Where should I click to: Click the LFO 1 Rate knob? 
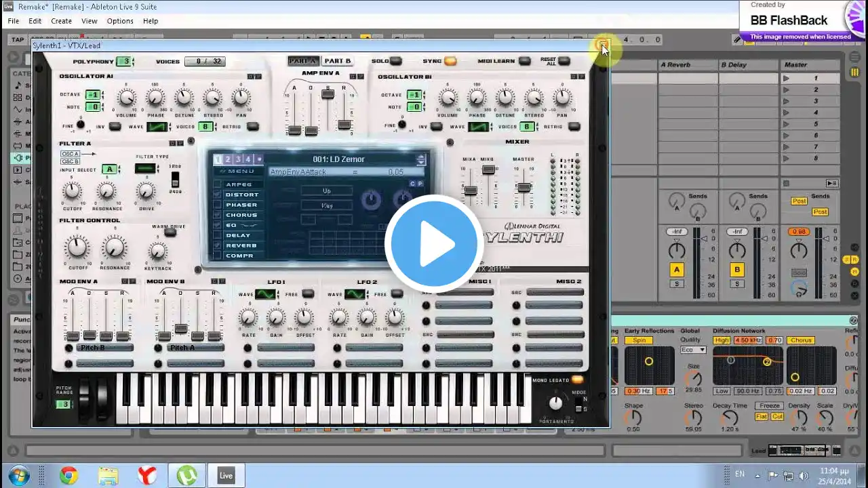[x=248, y=317]
